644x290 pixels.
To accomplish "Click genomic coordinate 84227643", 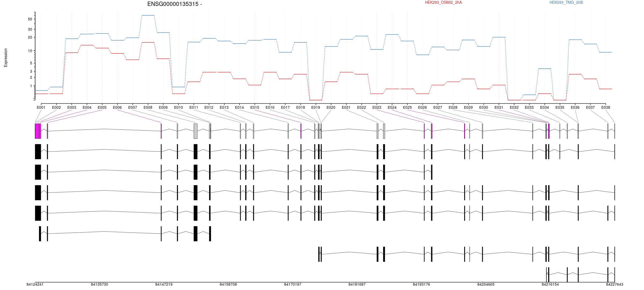I will tap(615, 284).
